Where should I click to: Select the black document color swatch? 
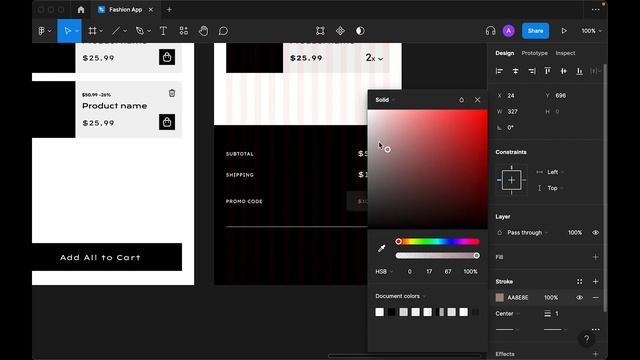(391, 312)
